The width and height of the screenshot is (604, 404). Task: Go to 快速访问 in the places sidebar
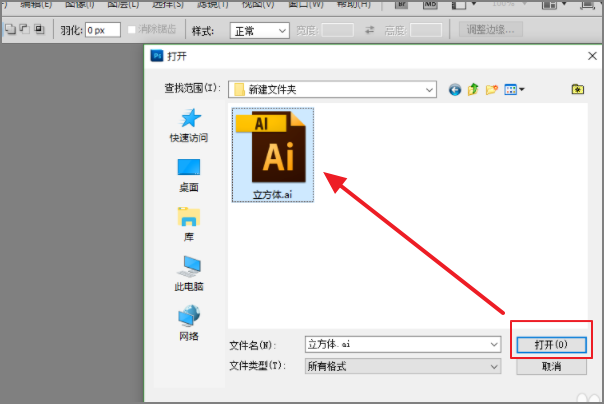pyautogui.click(x=189, y=126)
